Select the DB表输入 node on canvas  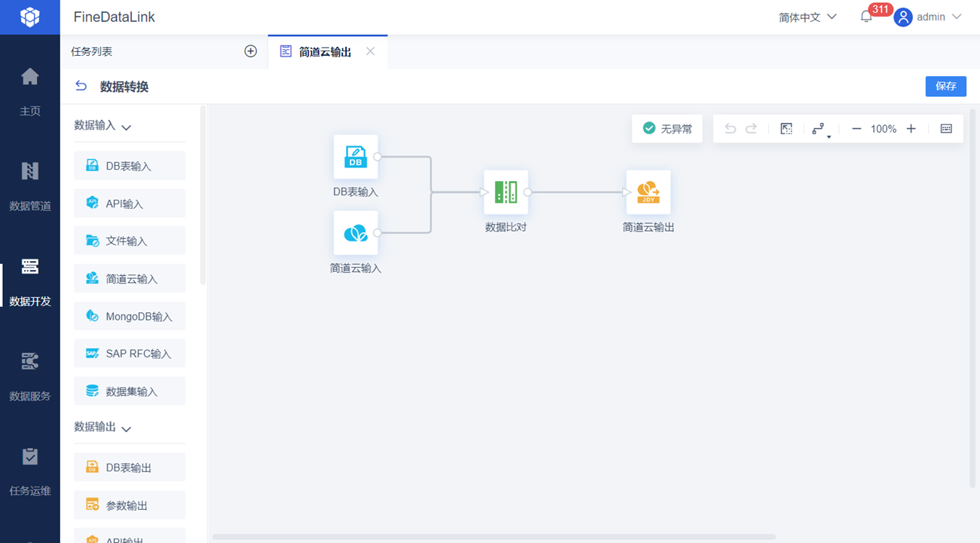coord(356,157)
